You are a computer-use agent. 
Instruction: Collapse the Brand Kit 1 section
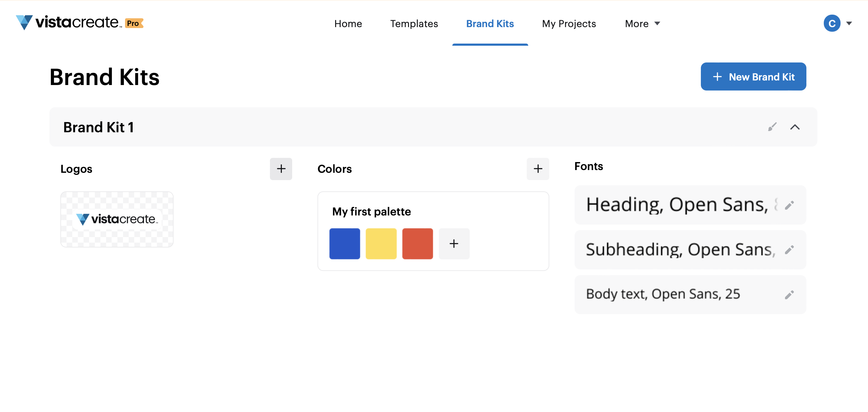(795, 127)
